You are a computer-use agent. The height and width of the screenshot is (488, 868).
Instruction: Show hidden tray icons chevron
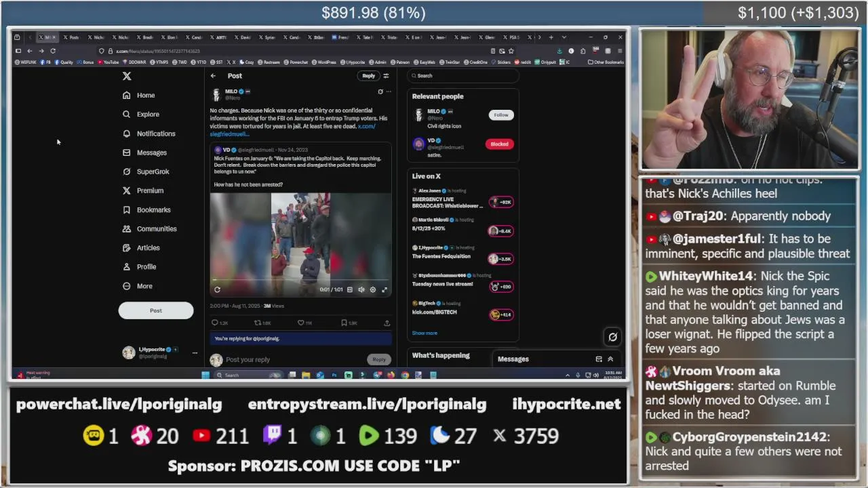click(x=568, y=375)
